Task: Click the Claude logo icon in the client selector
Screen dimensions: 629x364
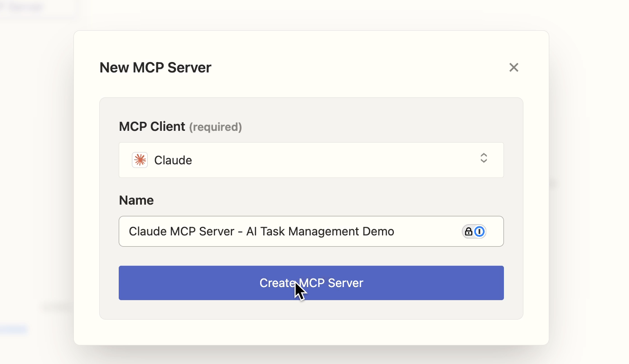Action: pyautogui.click(x=140, y=160)
